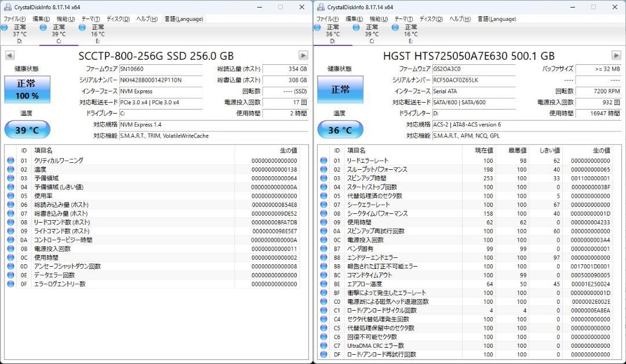Go to next disk in SCCTP window
Screen dimensions: 626x364
click(x=303, y=56)
